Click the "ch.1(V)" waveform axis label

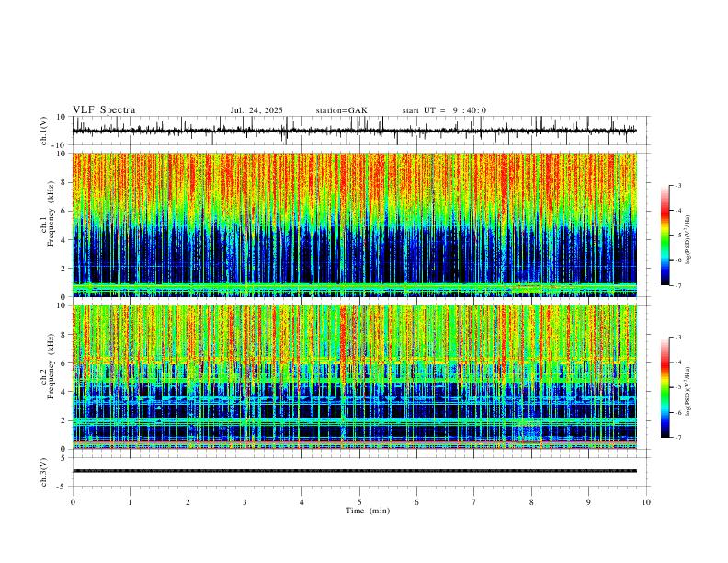pyautogui.click(x=46, y=131)
